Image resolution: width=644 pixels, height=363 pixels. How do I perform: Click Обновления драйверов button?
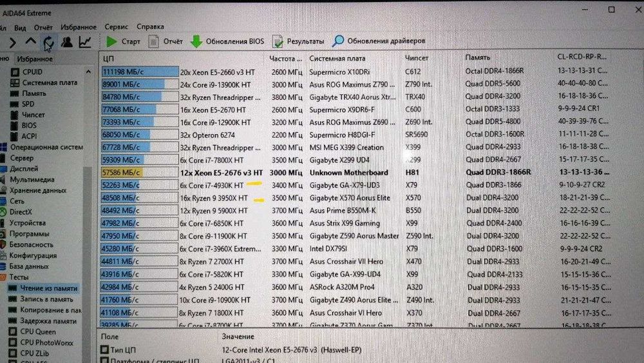(379, 41)
